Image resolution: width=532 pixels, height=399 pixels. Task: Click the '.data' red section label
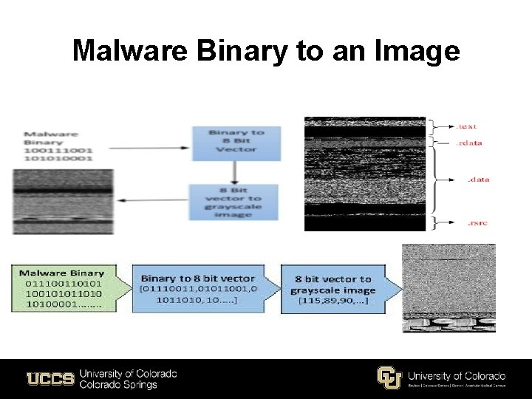(x=478, y=180)
